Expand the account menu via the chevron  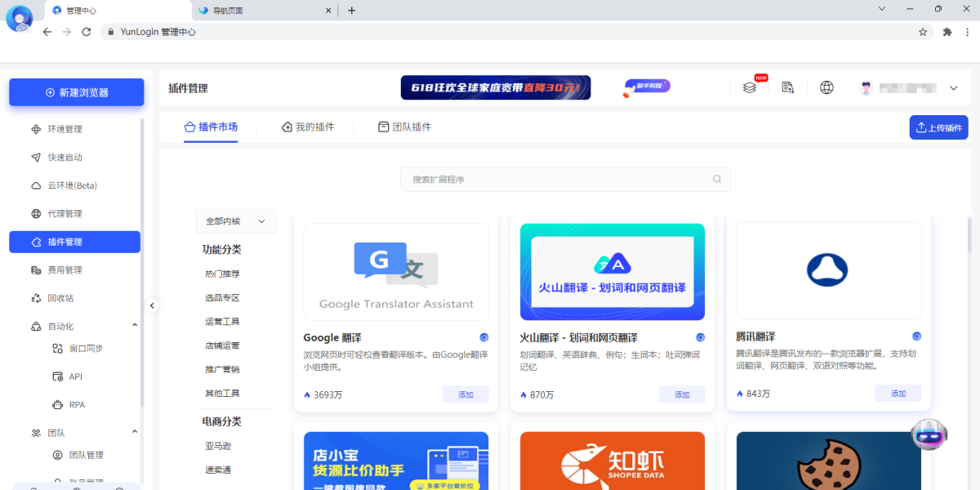(x=953, y=87)
